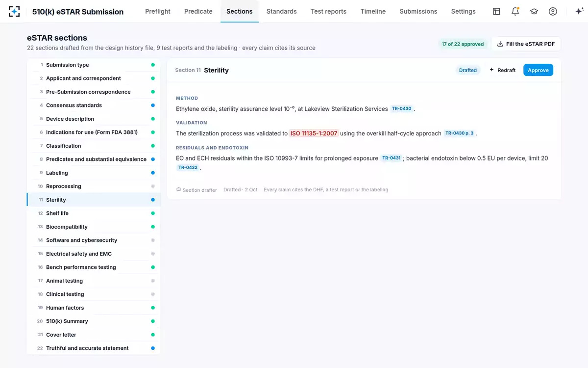Image resolution: width=588 pixels, height=368 pixels.
Task: Open the Consensus standards section
Action: (94, 105)
